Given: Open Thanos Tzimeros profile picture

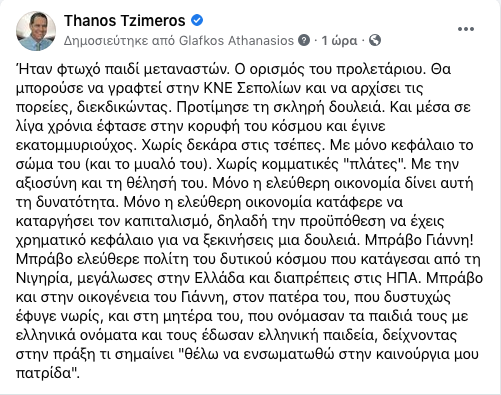Looking at the screenshot, I should click(36, 31).
